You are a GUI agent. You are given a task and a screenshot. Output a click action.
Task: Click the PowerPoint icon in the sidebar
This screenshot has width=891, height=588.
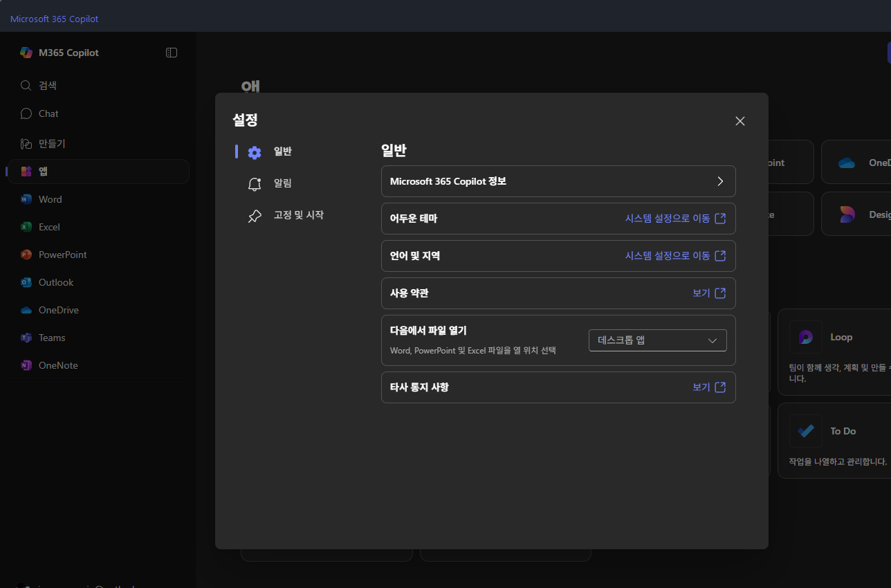coord(26,255)
